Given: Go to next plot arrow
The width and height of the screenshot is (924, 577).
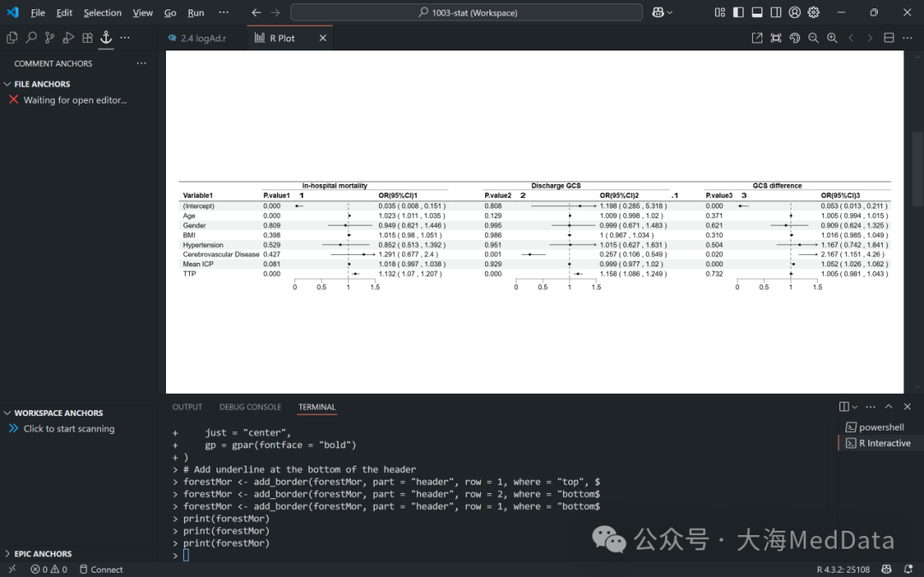Looking at the screenshot, I should click(x=870, y=38).
